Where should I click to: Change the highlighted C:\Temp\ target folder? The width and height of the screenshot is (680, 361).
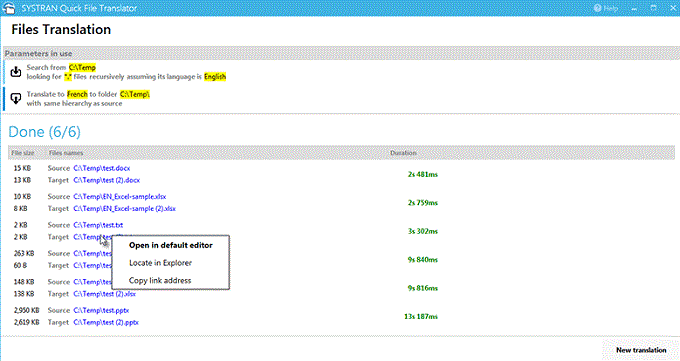click(x=135, y=94)
